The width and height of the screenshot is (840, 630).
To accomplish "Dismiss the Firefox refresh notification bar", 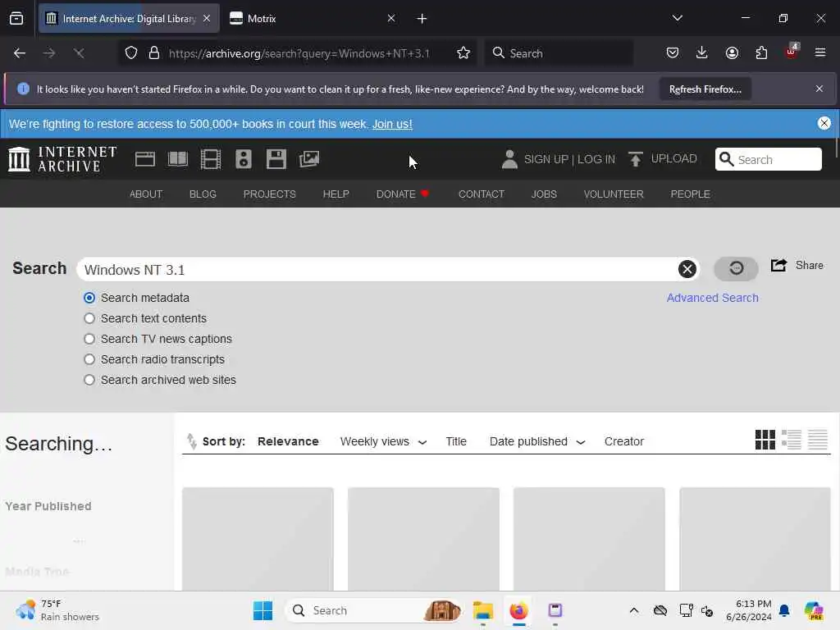I will click(819, 89).
